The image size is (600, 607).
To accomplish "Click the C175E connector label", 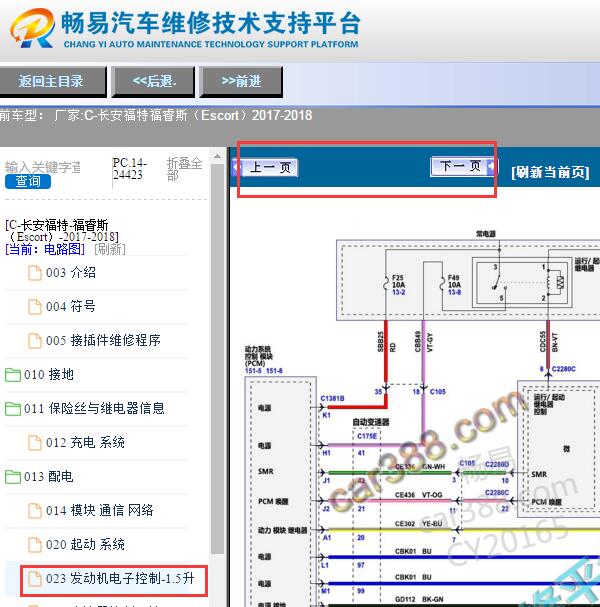I will [367, 436].
